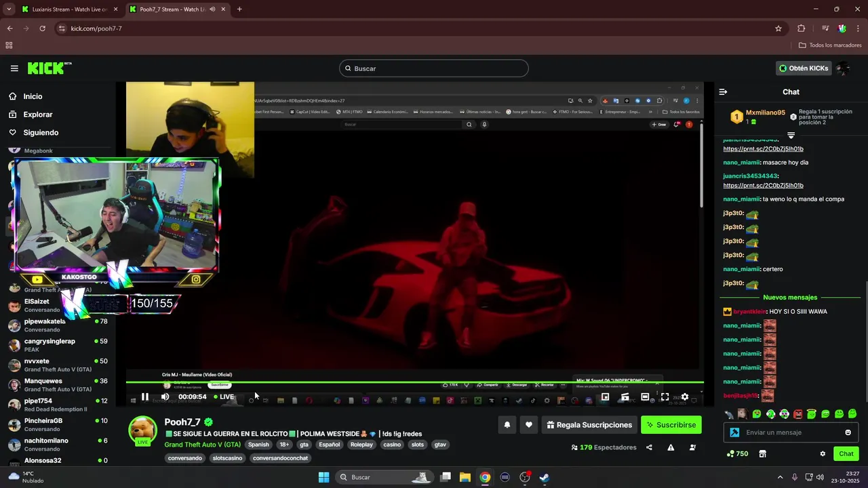Screen dimensions: 868x488
Task: Click the user icon beside the report icon
Action: tap(692, 447)
